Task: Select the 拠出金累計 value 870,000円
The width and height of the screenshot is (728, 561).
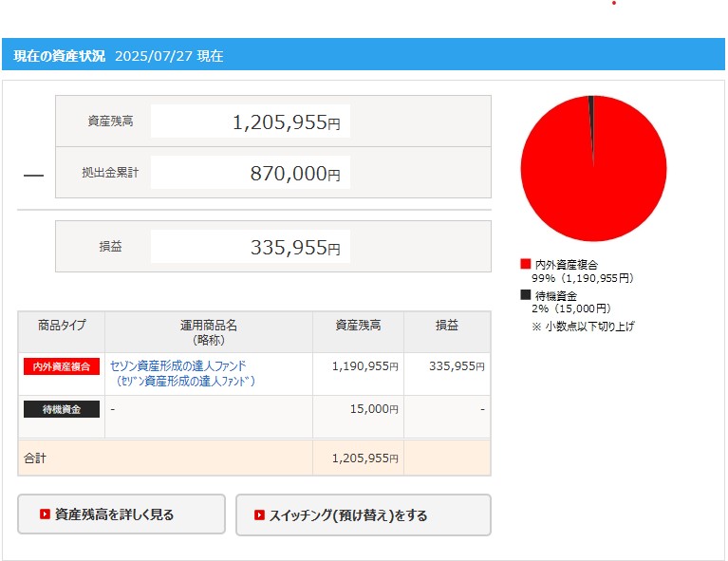Action: pyautogui.click(x=294, y=174)
